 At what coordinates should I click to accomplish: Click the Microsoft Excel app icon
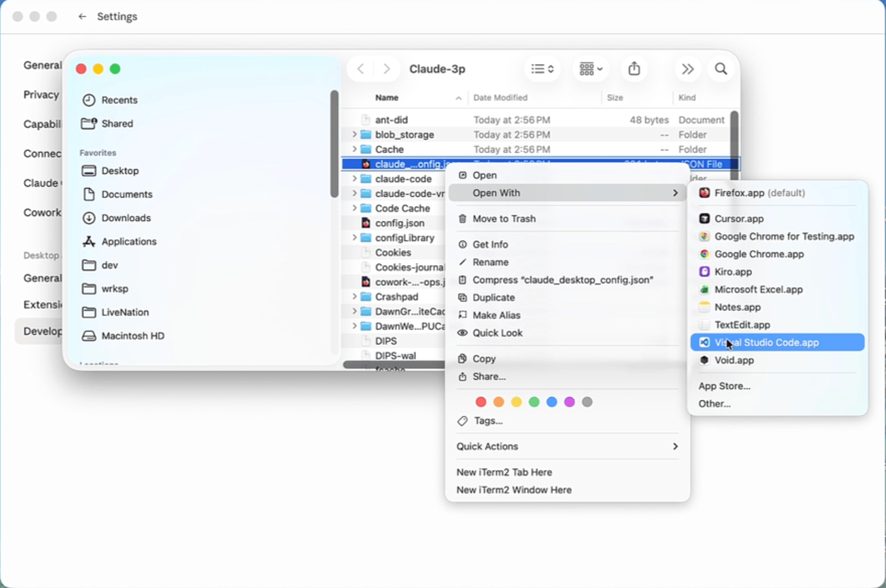point(704,290)
